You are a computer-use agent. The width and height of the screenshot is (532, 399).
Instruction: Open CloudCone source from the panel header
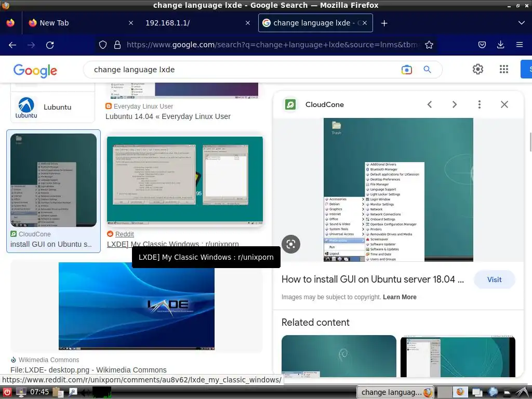point(324,104)
